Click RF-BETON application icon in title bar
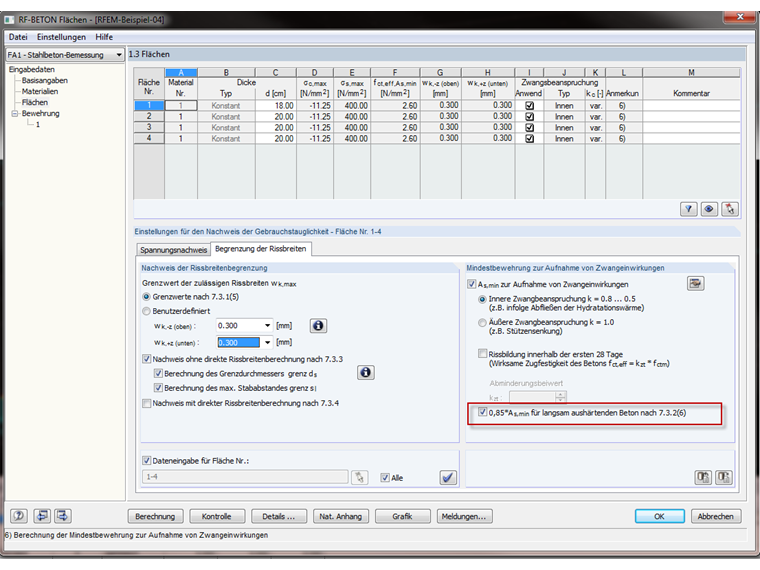The image size is (760, 570). point(9,20)
